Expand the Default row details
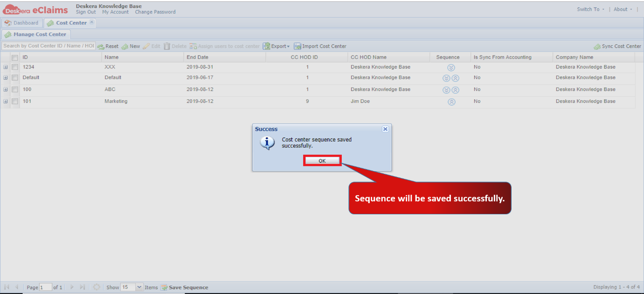This screenshot has height=294, width=644. pyautogui.click(x=6, y=77)
